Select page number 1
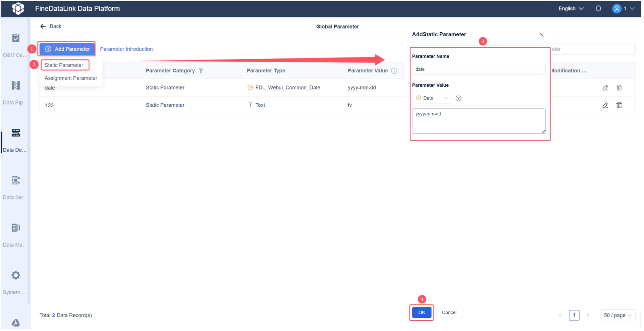Screen dimensions: 644x331 [574, 315]
